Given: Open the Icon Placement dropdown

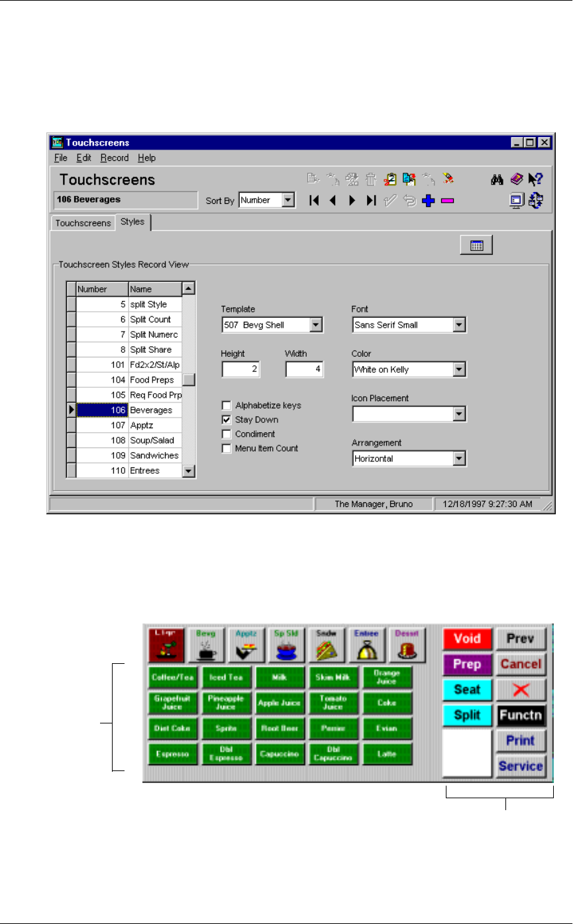Looking at the screenshot, I should point(460,414).
